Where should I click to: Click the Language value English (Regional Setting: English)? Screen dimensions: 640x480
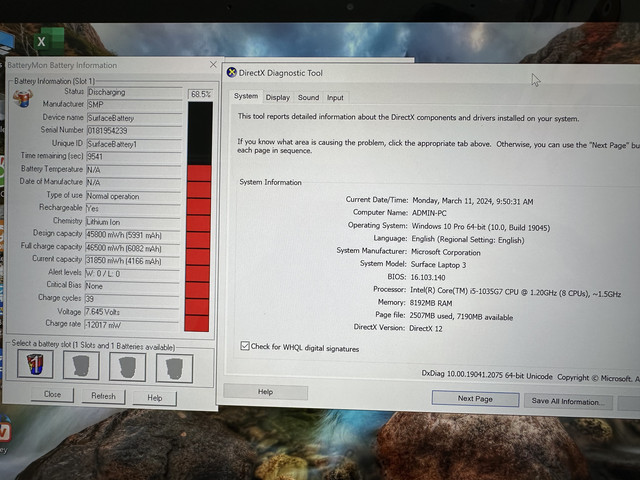[468, 240]
